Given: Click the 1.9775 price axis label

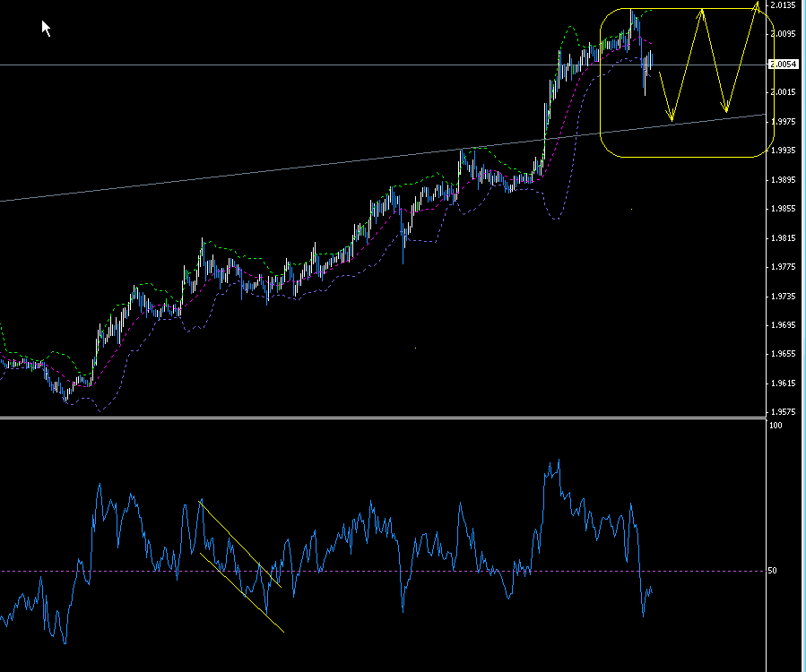Looking at the screenshot, I should tap(783, 267).
